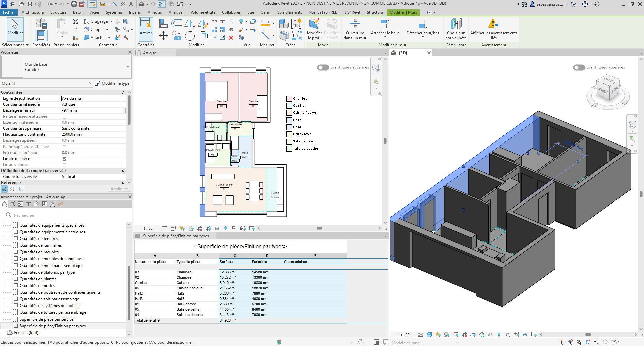Open Murs (1) filter dropdown
The height and width of the screenshot is (346, 644).
tap(90, 83)
